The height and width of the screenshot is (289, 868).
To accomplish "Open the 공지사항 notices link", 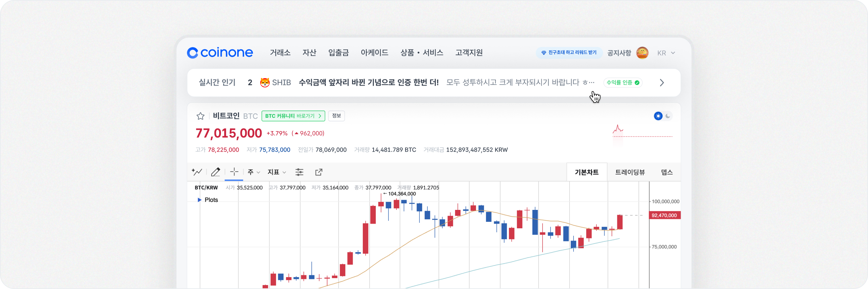I will coord(619,53).
